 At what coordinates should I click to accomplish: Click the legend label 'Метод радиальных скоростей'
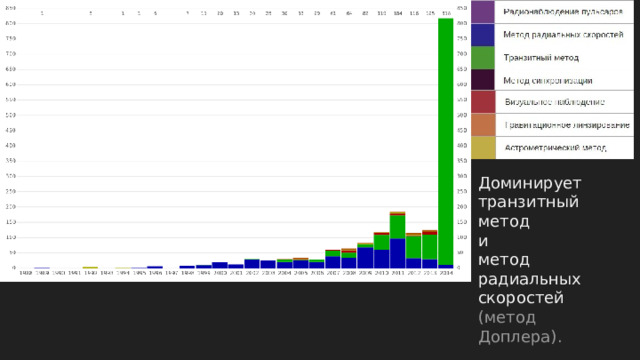(563, 35)
